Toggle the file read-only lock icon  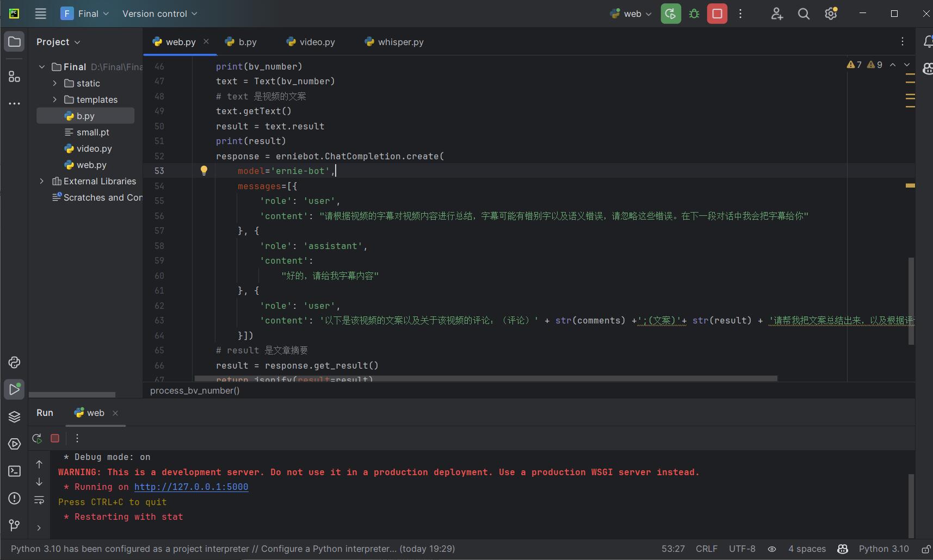925,549
